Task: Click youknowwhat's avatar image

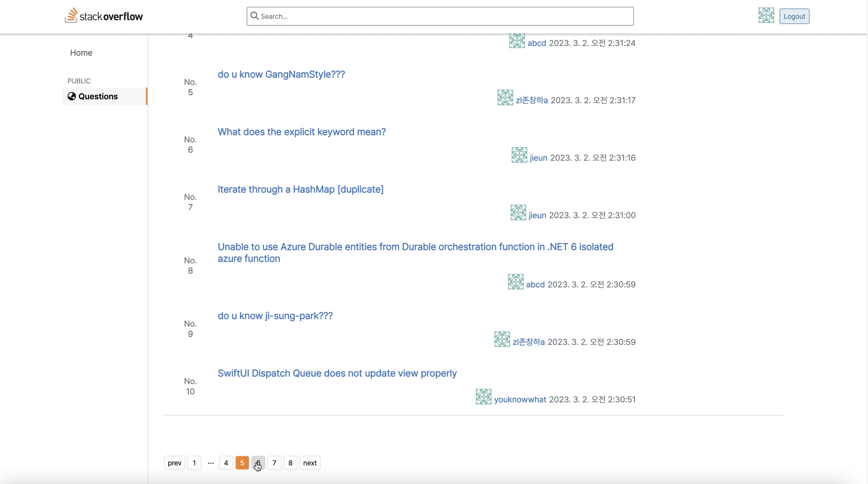Action: tap(484, 397)
